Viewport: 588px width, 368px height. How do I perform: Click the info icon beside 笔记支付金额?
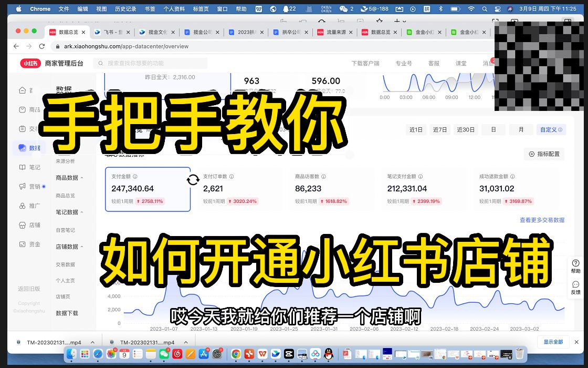[421, 177]
